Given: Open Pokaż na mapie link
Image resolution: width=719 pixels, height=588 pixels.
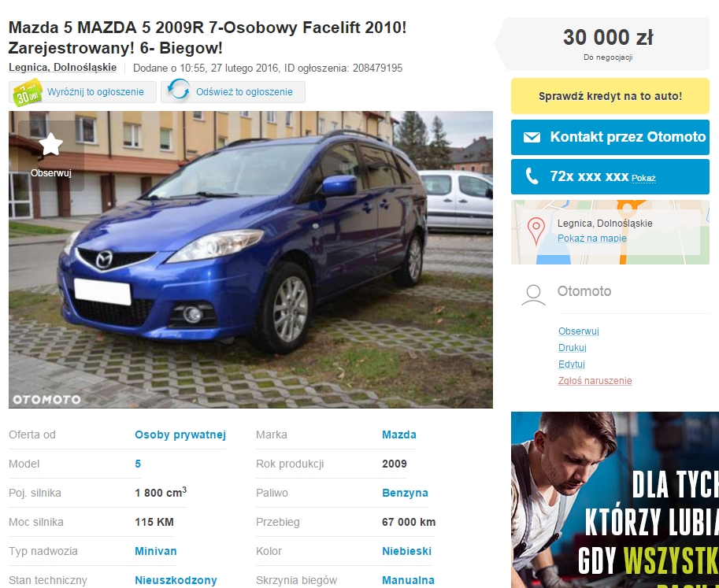Looking at the screenshot, I should click(591, 239).
